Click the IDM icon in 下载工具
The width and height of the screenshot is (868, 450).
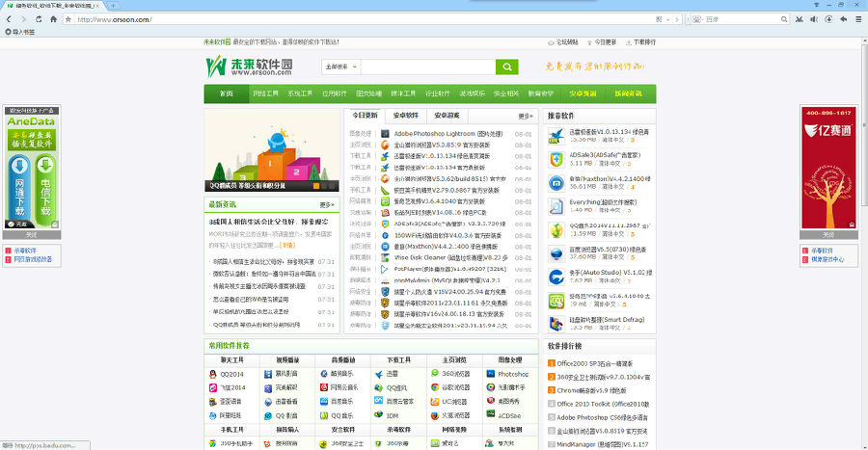tap(379, 414)
